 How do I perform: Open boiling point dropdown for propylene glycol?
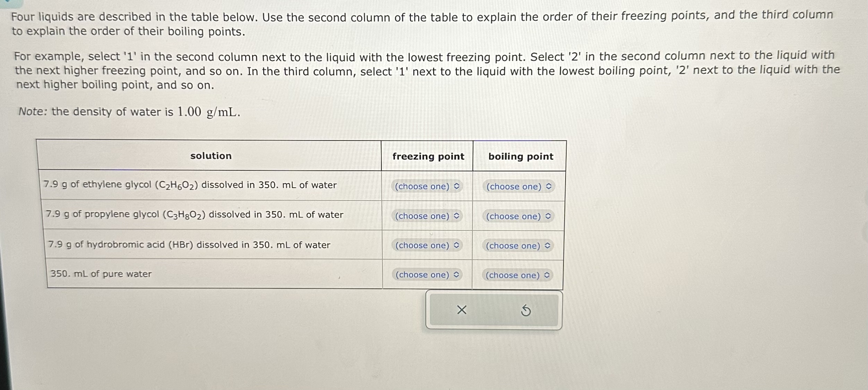tap(519, 216)
